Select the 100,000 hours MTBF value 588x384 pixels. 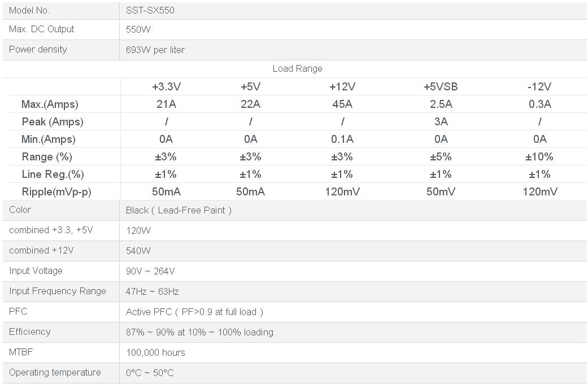(x=155, y=352)
